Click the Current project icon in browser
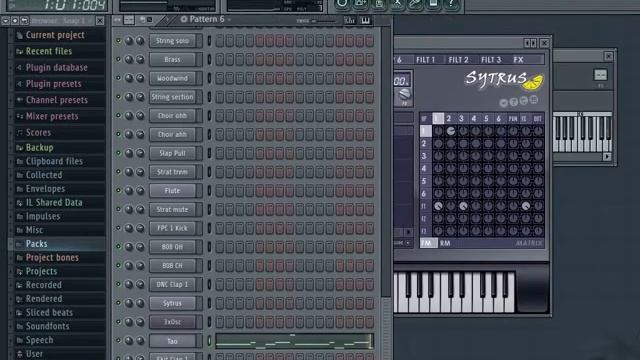 click(19, 36)
